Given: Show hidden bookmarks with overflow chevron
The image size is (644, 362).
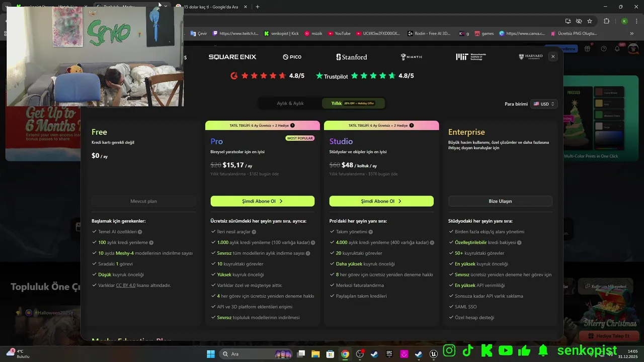Looking at the screenshot, I should [x=632, y=34].
